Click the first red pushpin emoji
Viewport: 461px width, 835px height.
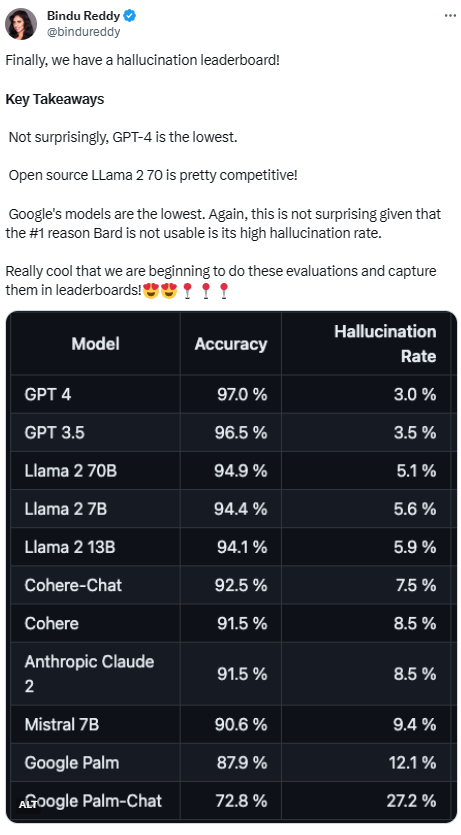point(187,290)
